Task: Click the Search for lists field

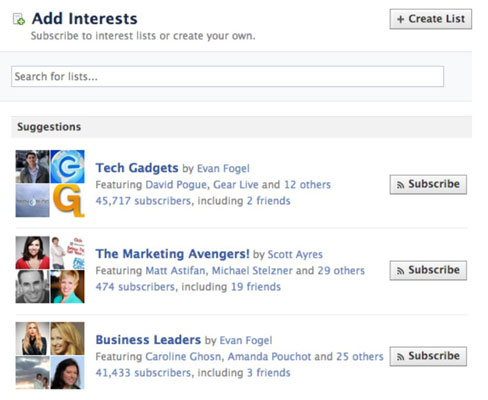Action: (227, 76)
